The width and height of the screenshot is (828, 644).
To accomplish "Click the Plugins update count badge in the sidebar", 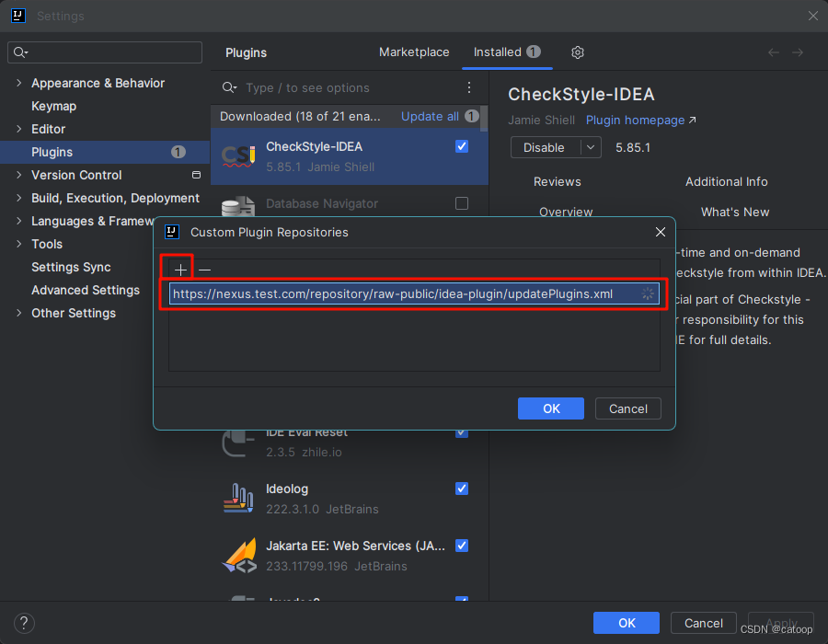I will 178,152.
